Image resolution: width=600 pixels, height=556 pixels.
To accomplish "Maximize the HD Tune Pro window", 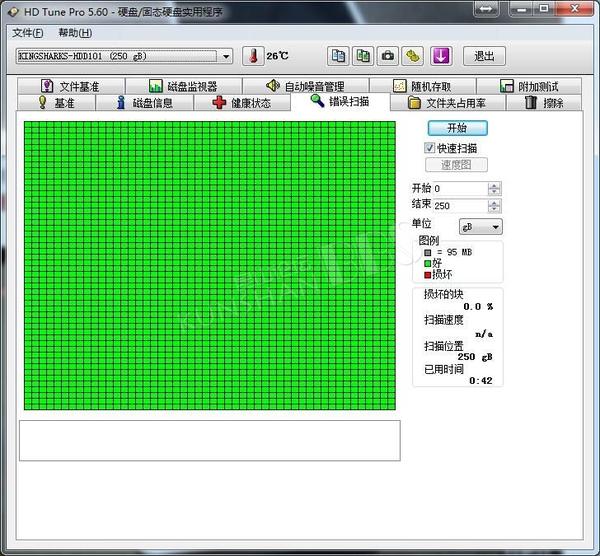I will [544, 8].
